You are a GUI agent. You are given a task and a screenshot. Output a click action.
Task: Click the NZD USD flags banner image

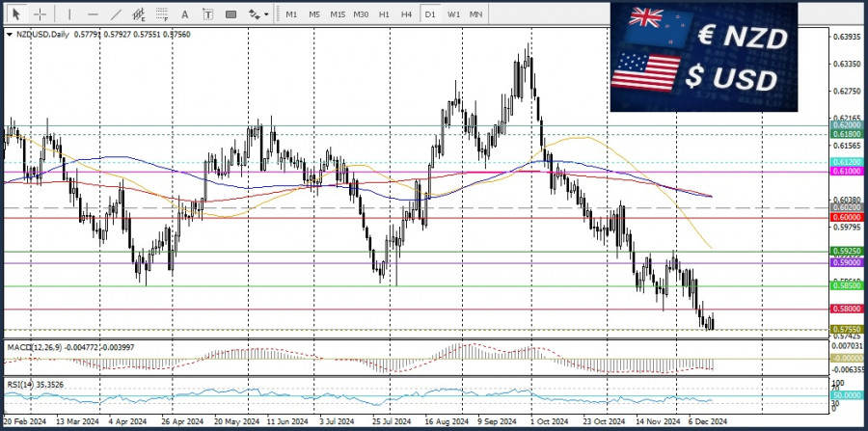point(704,57)
